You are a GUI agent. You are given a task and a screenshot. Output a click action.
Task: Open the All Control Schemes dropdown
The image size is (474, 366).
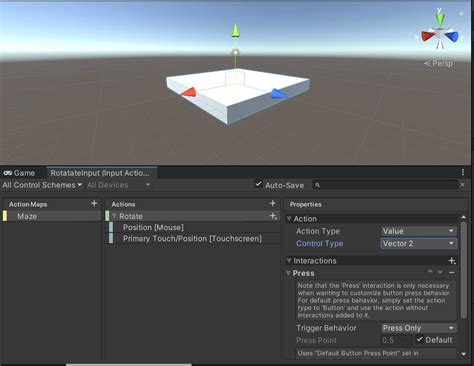(42, 185)
